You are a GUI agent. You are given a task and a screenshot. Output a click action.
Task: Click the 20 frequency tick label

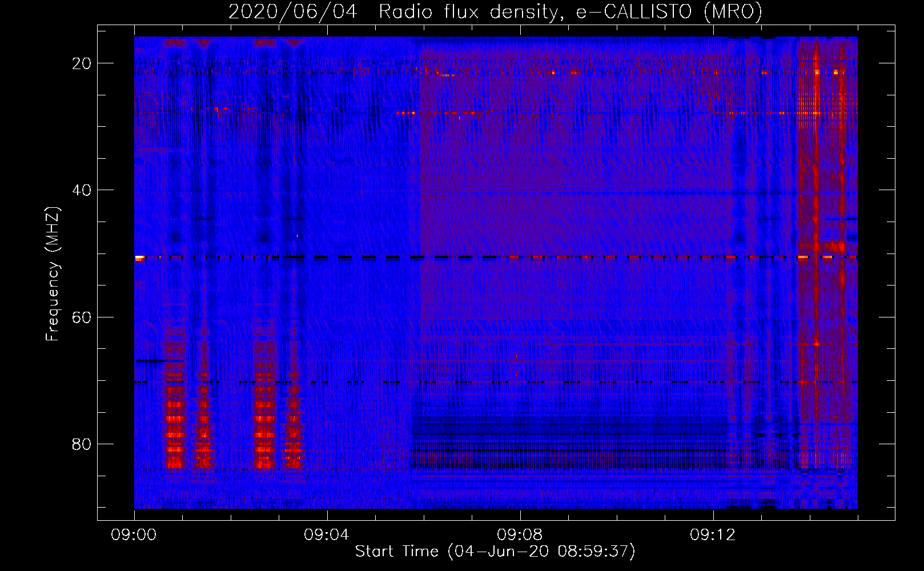[x=82, y=63]
